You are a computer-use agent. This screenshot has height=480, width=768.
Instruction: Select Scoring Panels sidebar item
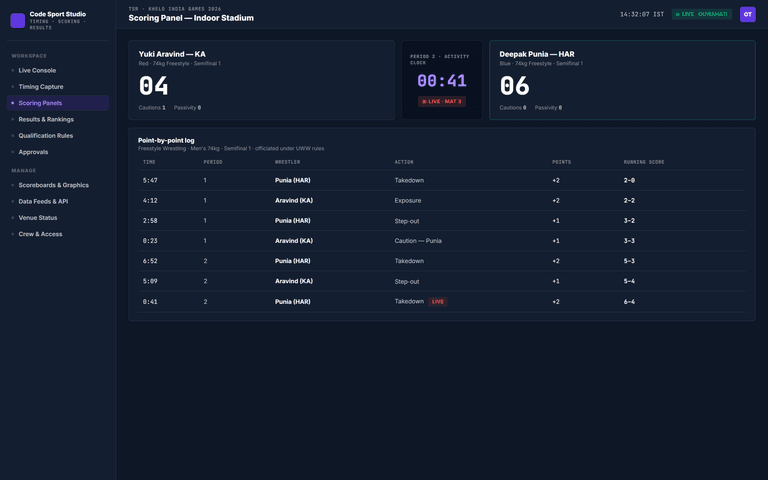58,103
